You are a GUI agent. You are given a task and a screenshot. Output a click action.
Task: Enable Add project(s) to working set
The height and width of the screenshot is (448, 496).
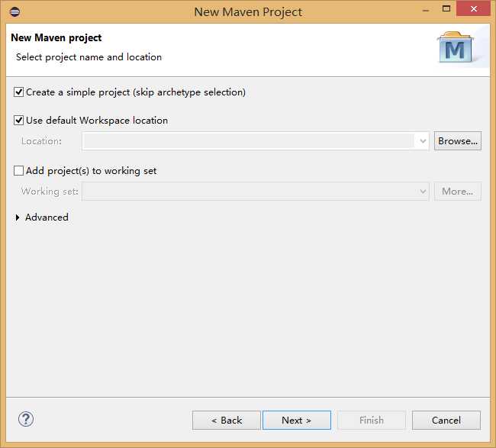pos(18,171)
